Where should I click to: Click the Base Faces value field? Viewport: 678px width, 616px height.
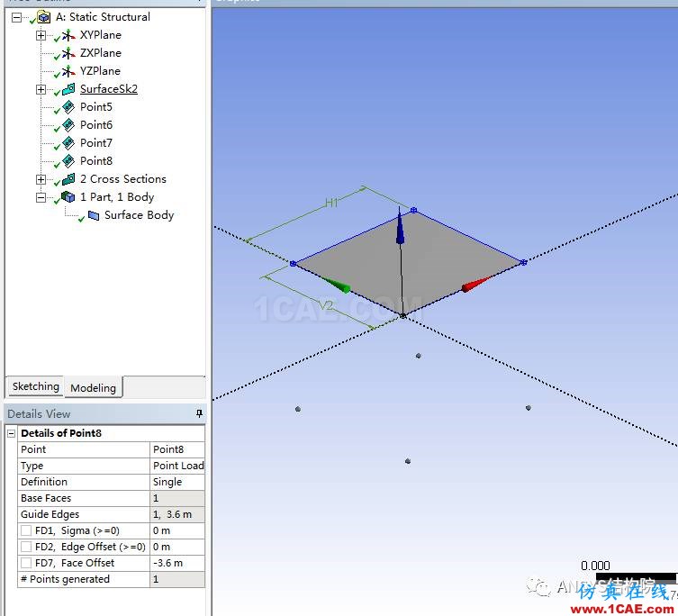point(177,498)
